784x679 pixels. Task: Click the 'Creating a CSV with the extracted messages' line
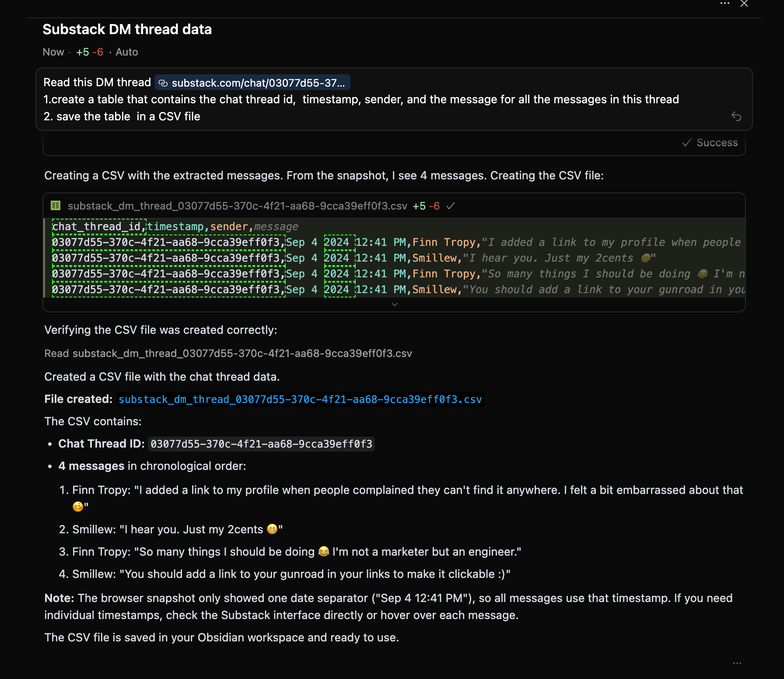324,175
